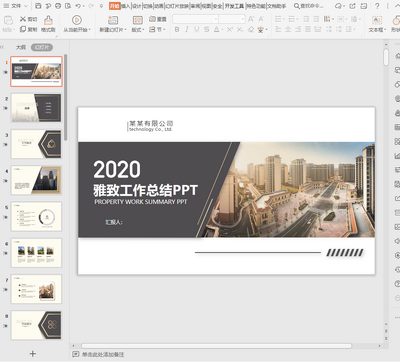Image resolution: width=400 pixels, height=362 pixels.
Task: Click the Help question mark icon
Action: (377, 6)
